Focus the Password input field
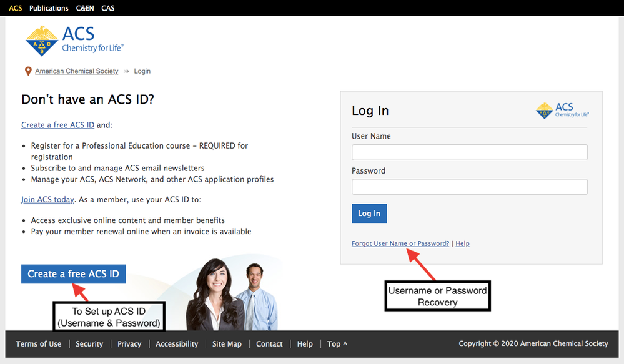 point(470,187)
